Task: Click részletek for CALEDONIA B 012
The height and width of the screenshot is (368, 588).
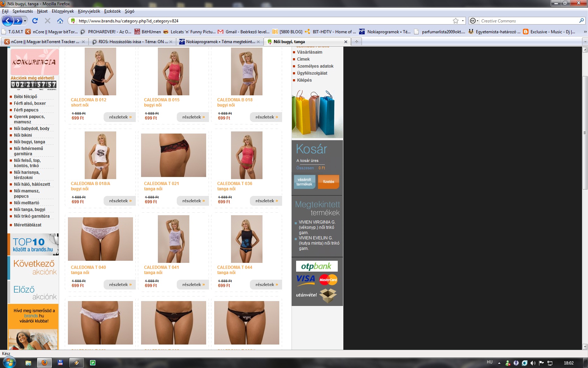Action: 120,117
